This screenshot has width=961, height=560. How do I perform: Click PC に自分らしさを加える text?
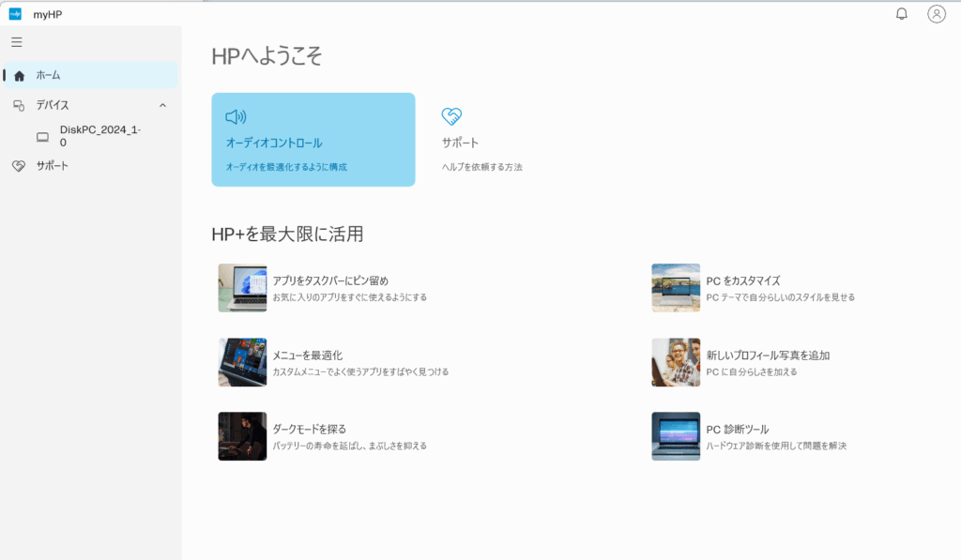pos(752,371)
